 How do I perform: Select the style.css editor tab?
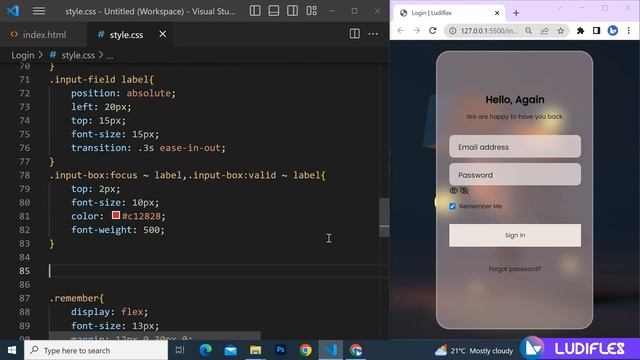[126, 35]
